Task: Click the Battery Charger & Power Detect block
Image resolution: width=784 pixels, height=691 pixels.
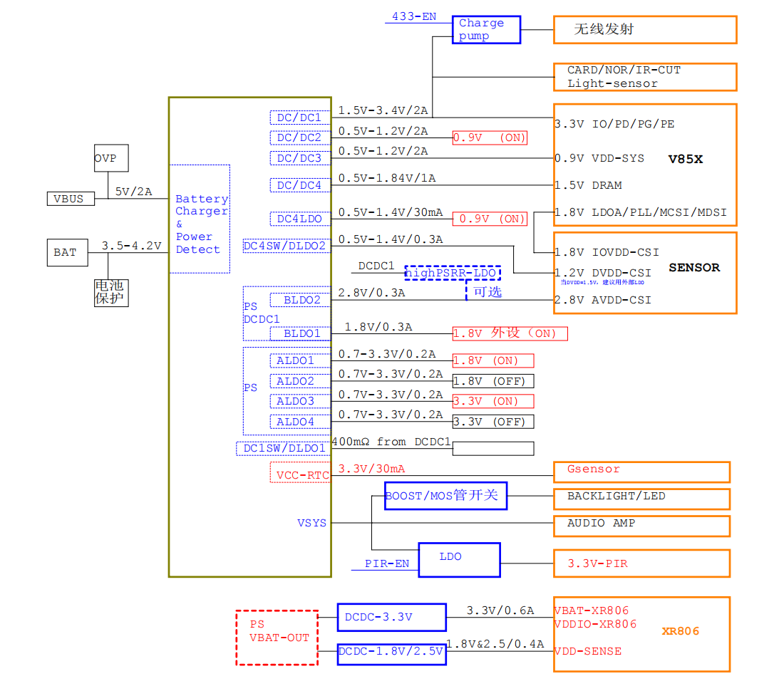Action: [201, 219]
